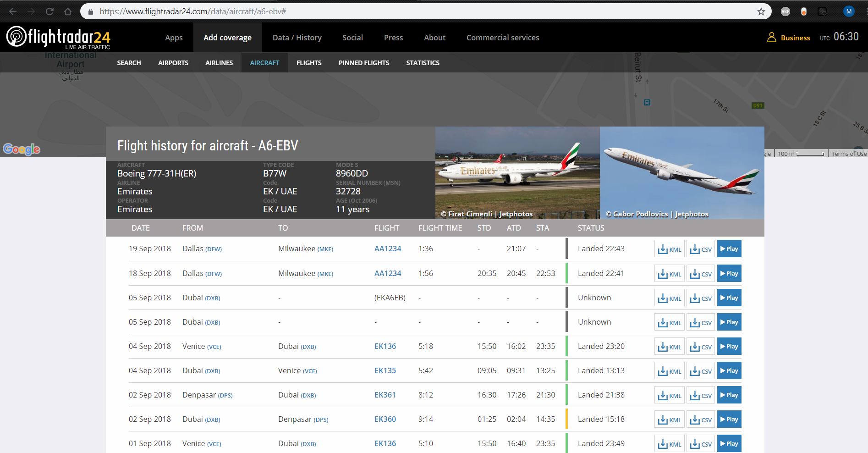Switch to the FLIGHTS tab
Image resolution: width=868 pixels, height=453 pixels.
pos(309,63)
